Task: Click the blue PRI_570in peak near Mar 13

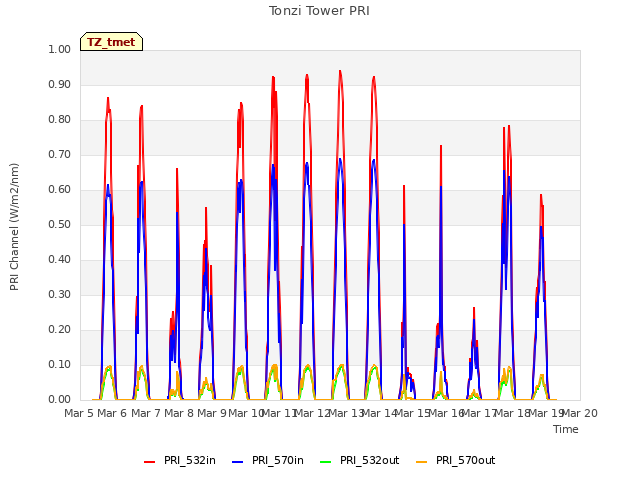Action: point(340,159)
